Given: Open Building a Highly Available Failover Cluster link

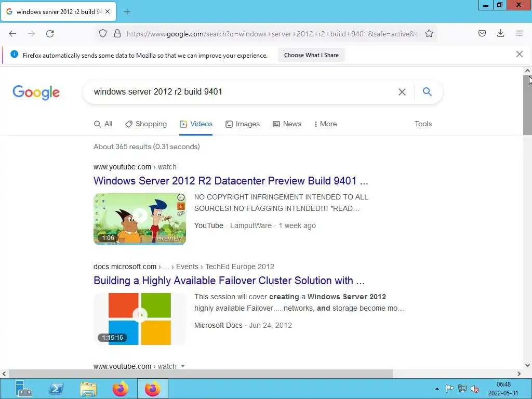Looking at the screenshot, I should [x=229, y=281].
